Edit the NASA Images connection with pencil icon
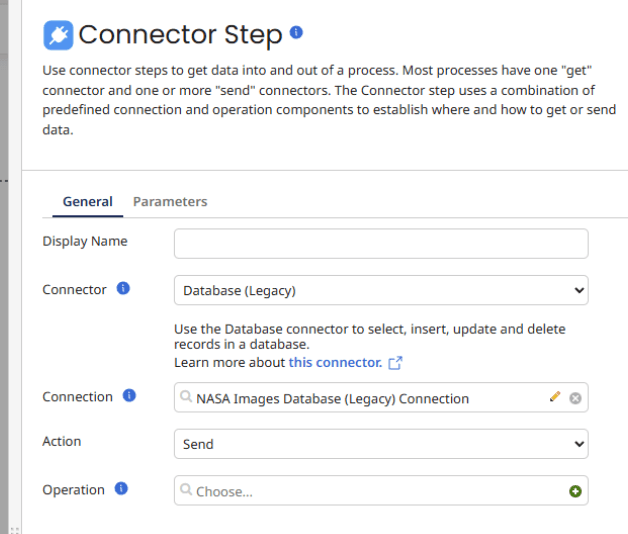Screen dimensions: 628x534 pyautogui.click(x=555, y=397)
